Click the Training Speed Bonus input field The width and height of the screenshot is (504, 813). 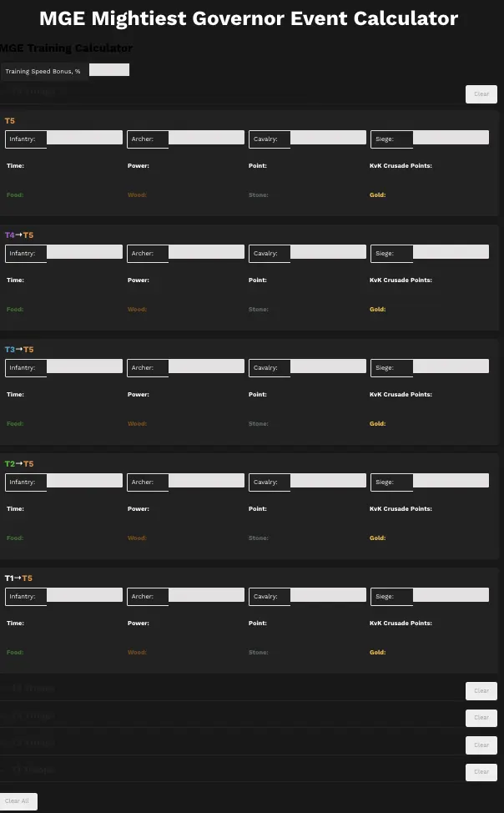tap(109, 71)
